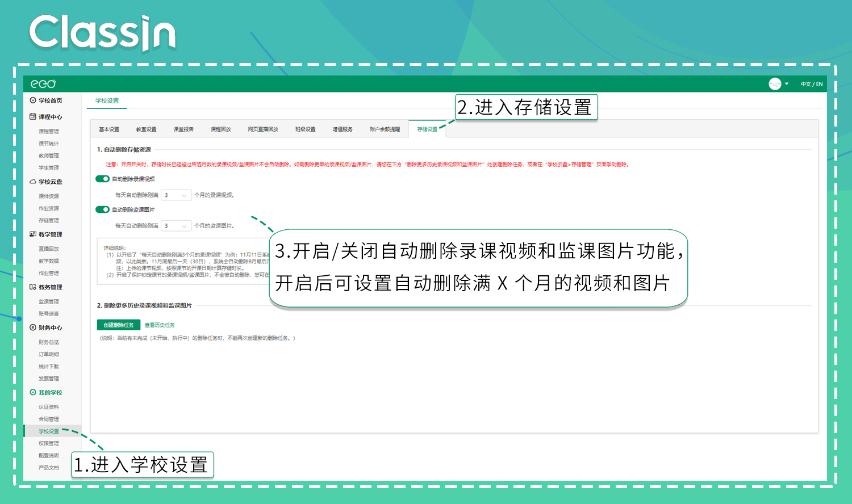Click the 我的学校 green icon

(33, 392)
